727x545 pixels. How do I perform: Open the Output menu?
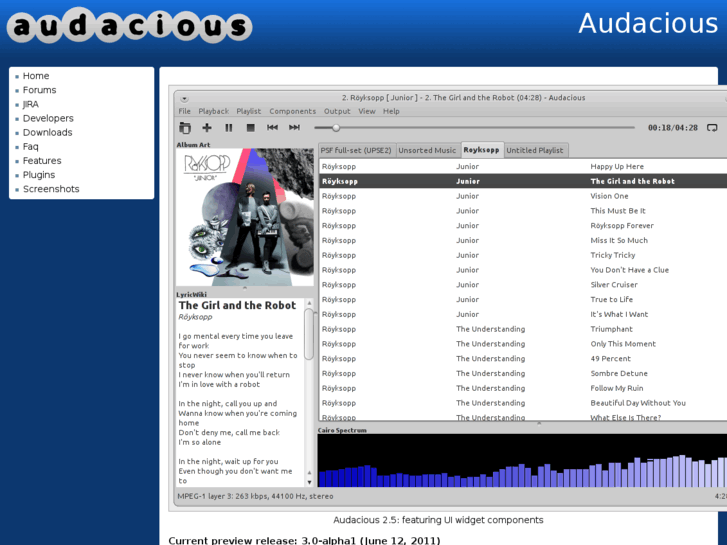(x=337, y=111)
